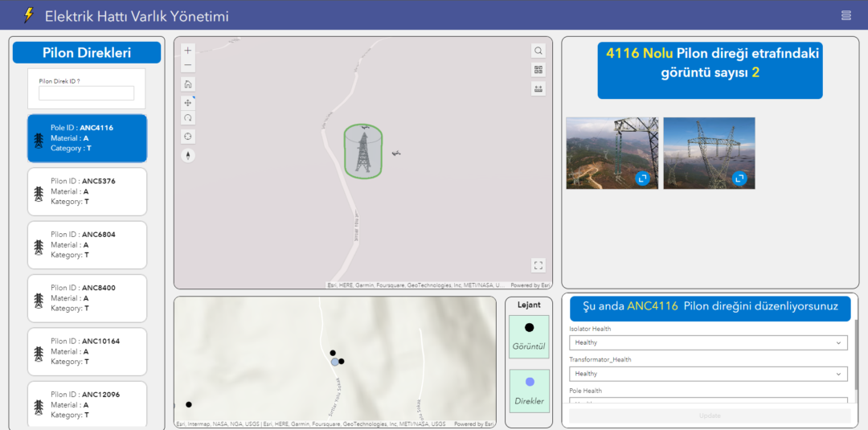The image size is (868, 430).
Task: Click the drone marker right of pylon
Action: coord(395,154)
